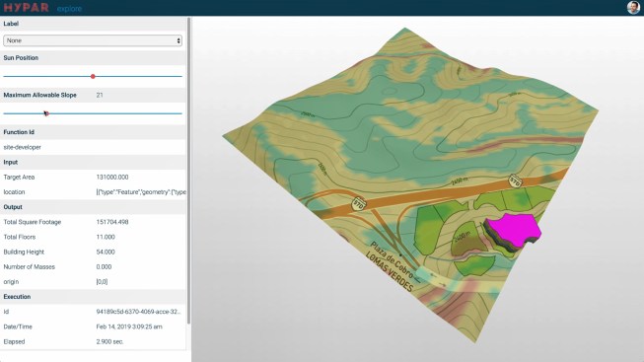This screenshot has height=362, width=644.
Task: Click the execution Id value 94189c5d
Action: pyautogui.click(x=138, y=312)
